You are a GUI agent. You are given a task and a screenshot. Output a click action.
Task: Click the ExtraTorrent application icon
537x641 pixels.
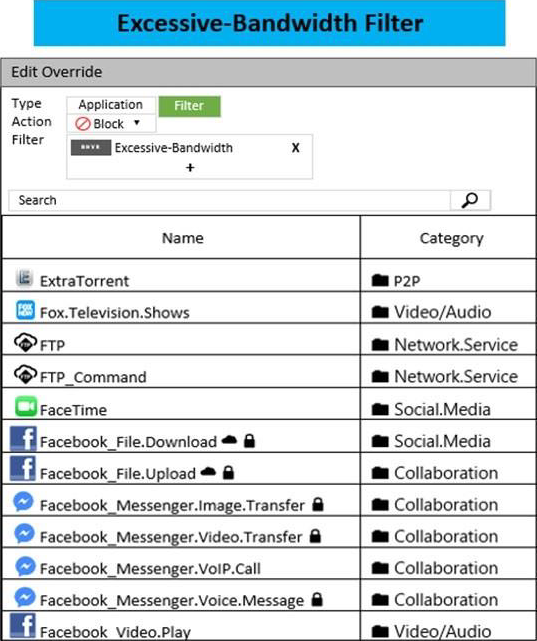pyautogui.click(x=25, y=278)
